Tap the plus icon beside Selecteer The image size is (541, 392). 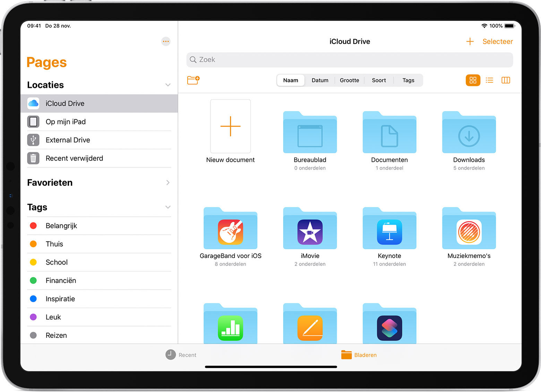coord(470,42)
